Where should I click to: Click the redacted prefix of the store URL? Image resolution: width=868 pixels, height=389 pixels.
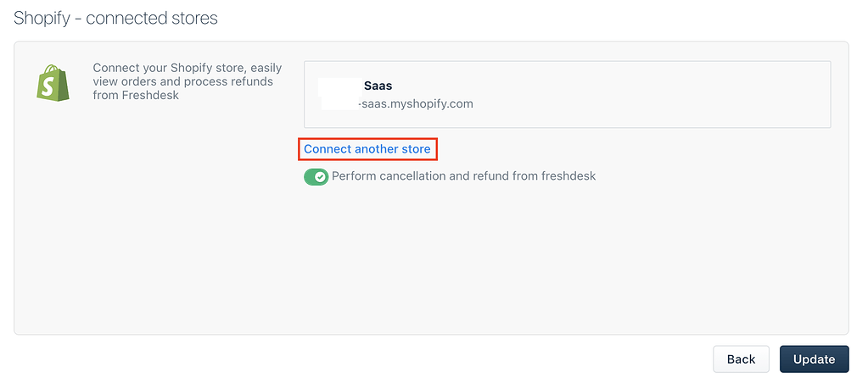[340, 103]
